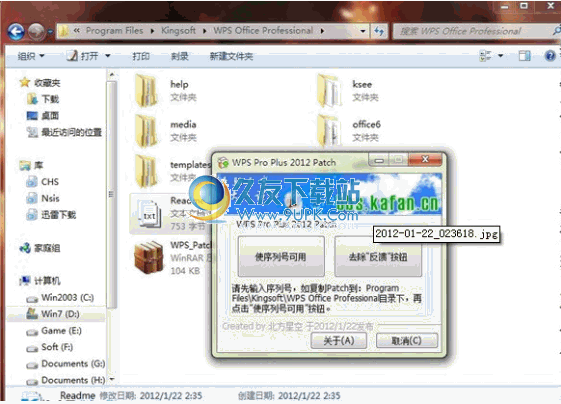This screenshot has width=561, height=404.
Task: Open the dropdown arrow next to 打开
Action: pos(108,56)
